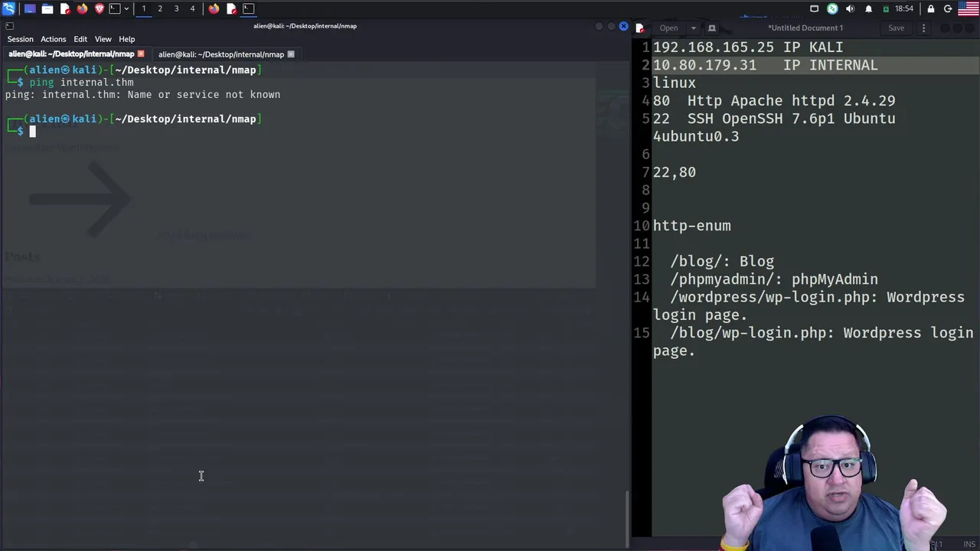Click '80 Http Apache httpd 2.4.29' line
The height and width of the screenshot is (551, 980).
click(x=774, y=101)
